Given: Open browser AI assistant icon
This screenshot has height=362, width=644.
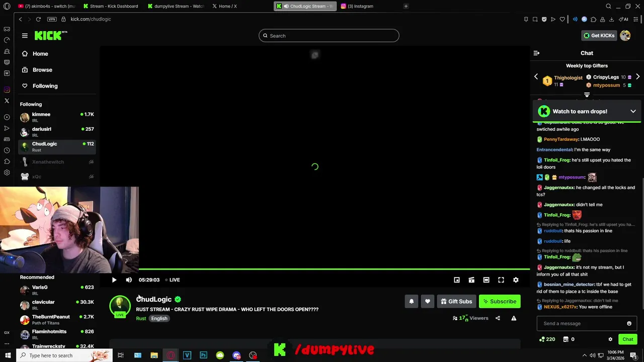Looking at the screenshot, I should (624, 19).
